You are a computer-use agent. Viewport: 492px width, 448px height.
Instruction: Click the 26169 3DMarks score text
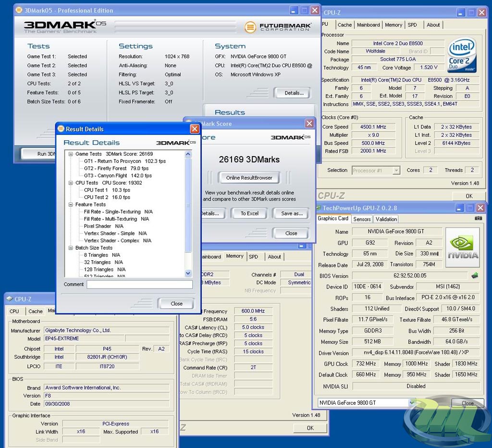(249, 159)
